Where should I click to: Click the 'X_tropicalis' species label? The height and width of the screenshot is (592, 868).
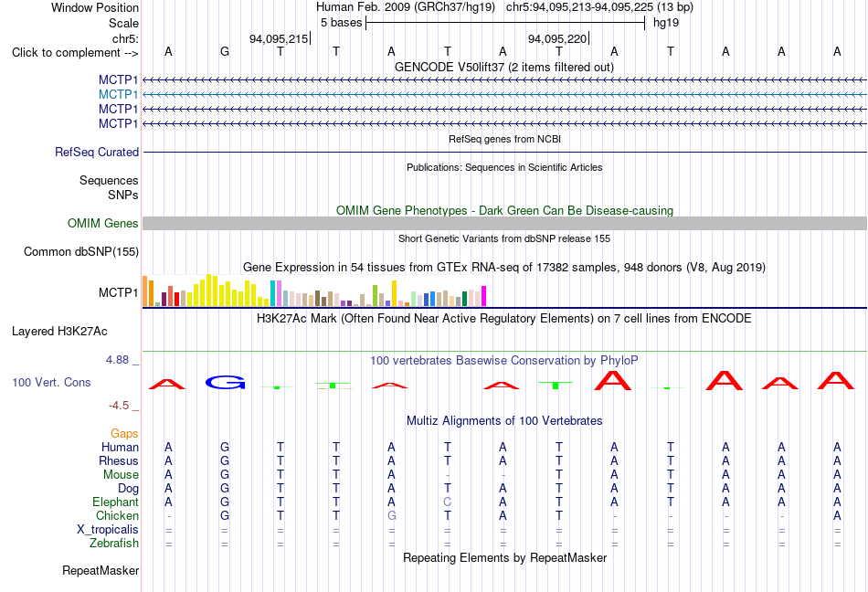pyautogui.click(x=108, y=530)
